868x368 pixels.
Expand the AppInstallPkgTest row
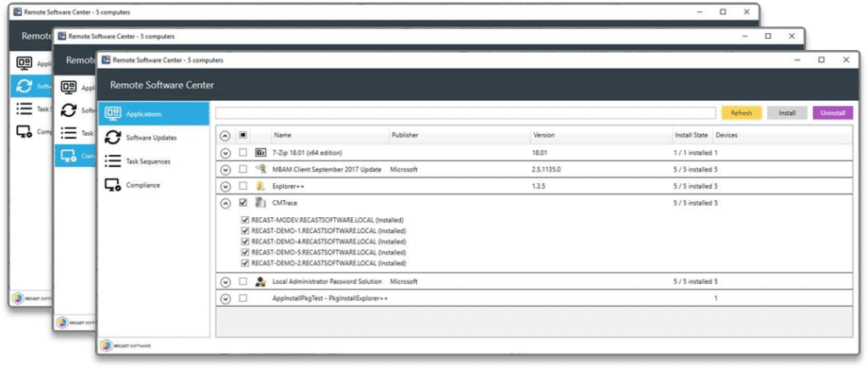(225, 298)
